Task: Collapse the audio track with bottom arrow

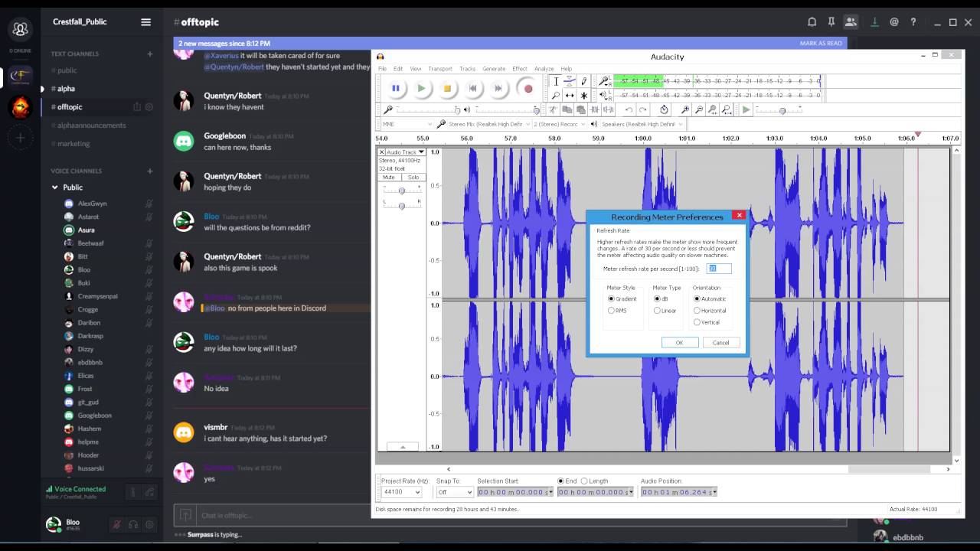Action: coord(403,447)
